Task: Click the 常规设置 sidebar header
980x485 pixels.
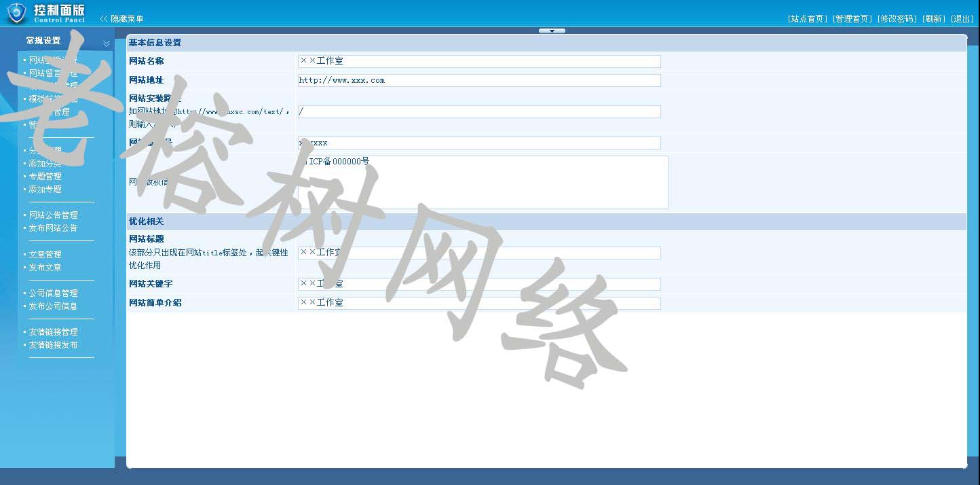Action: click(43, 41)
